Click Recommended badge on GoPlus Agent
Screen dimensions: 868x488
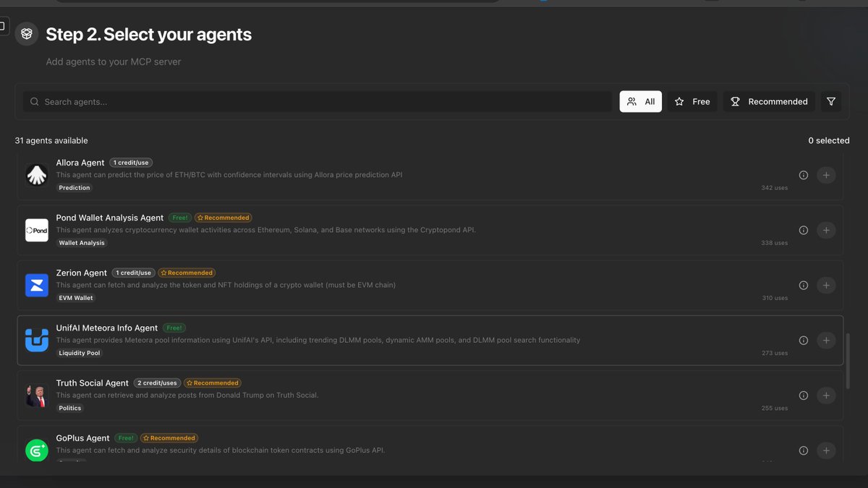[169, 438]
